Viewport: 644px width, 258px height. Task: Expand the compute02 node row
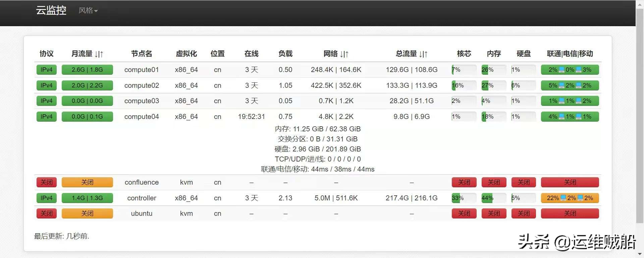(318, 85)
